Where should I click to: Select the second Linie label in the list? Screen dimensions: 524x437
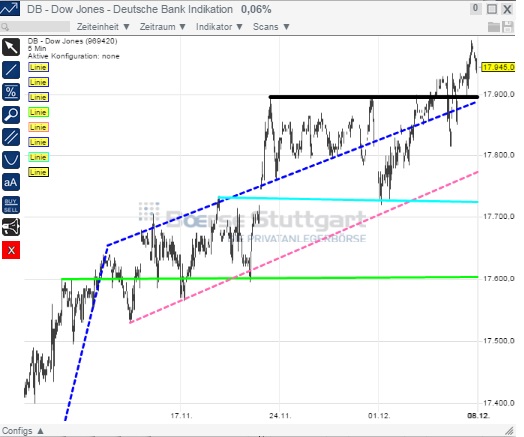pyautogui.click(x=38, y=82)
